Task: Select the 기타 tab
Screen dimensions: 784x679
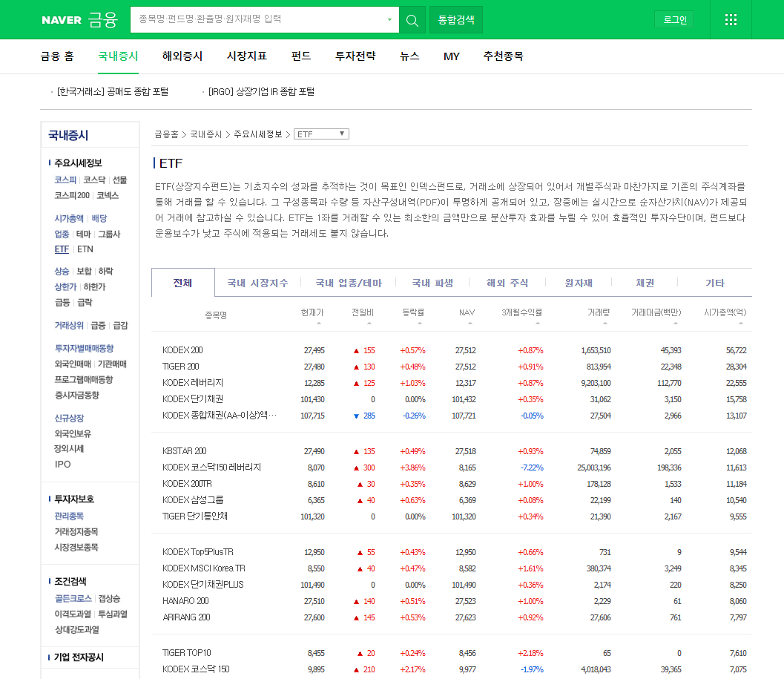Action: click(715, 283)
